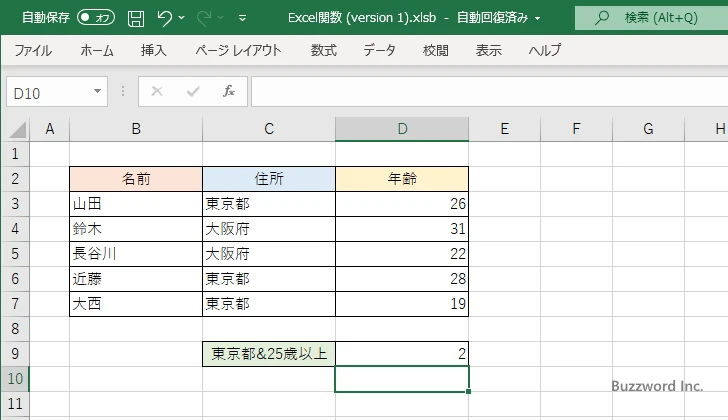Select the cell containing 鈴木
Viewport: 728px width, 420px height.
tap(136, 229)
